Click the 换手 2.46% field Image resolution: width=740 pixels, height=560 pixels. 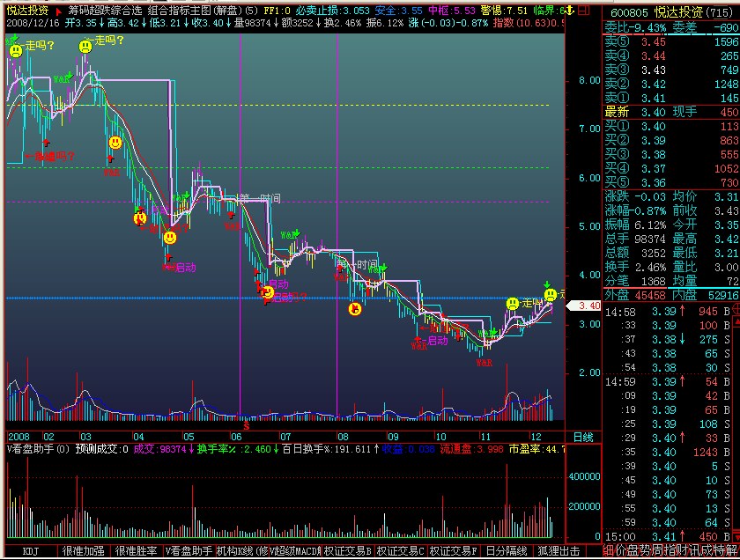(x=636, y=267)
